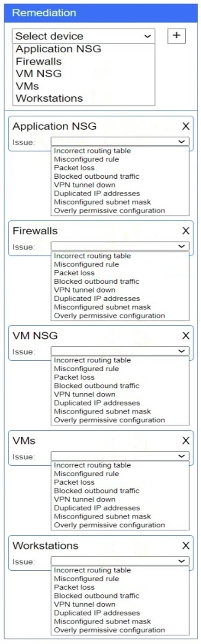Image resolution: width=201 pixels, height=644 pixels.
Task: Expand the Workstations Issue dropdown
Action: 120,561
